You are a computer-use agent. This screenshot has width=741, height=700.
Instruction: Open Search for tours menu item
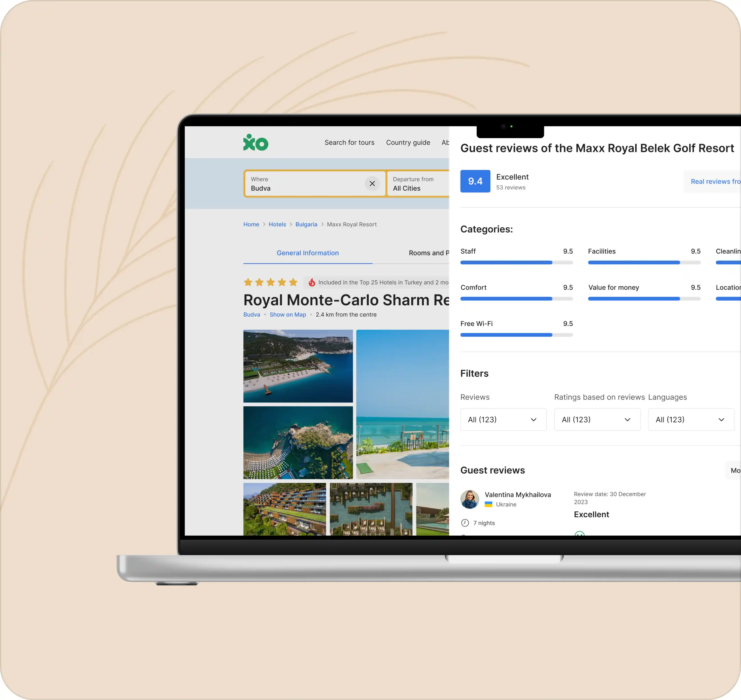click(349, 142)
